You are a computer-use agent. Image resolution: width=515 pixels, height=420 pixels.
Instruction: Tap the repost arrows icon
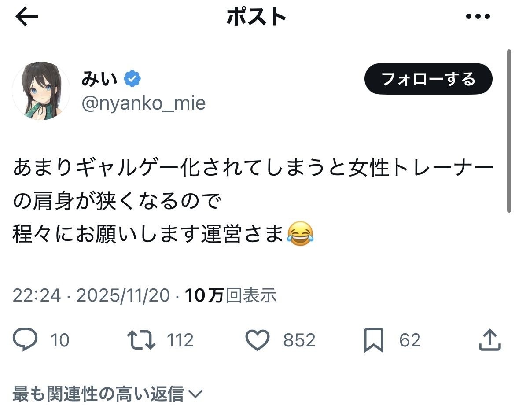[141, 340]
